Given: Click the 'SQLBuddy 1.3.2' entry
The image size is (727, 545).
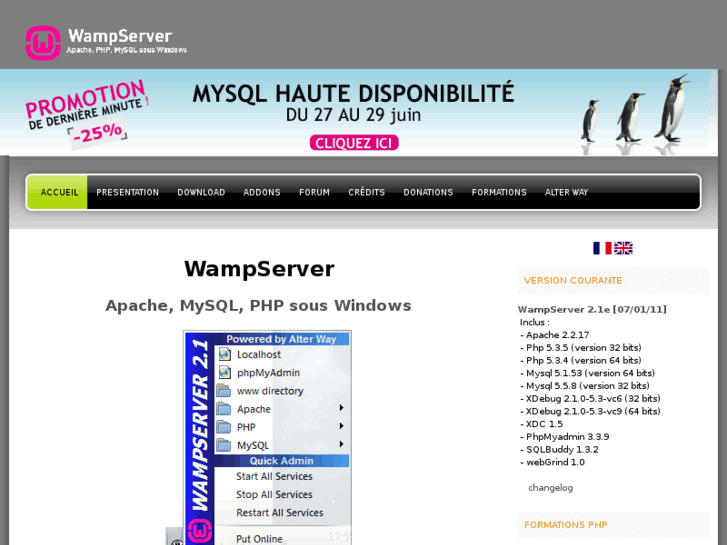Looking at the screenshot, I should pyautogui.click(x=562, y=449).
